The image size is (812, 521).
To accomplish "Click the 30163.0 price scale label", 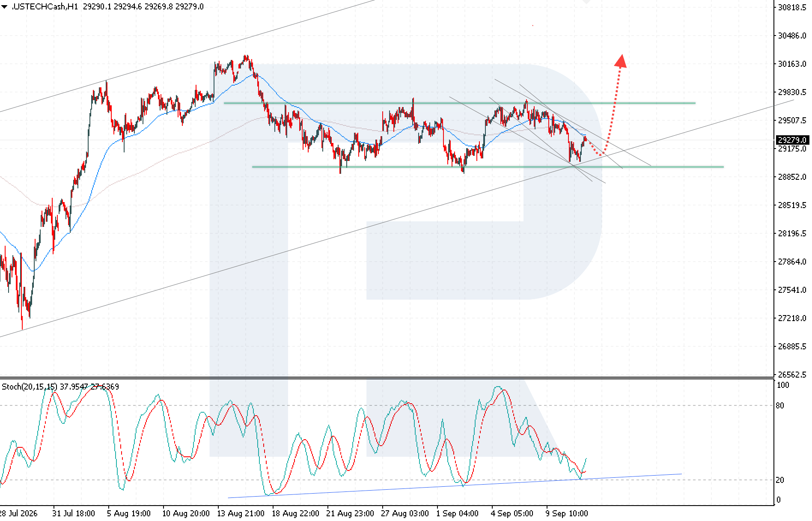I will pyautogui.click(x=792, y=64).
